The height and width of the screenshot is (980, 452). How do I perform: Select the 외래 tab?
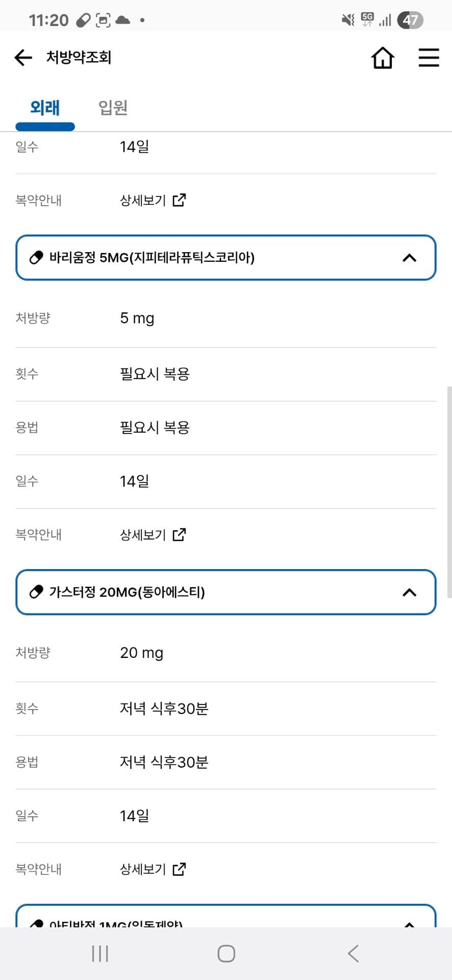45,108
